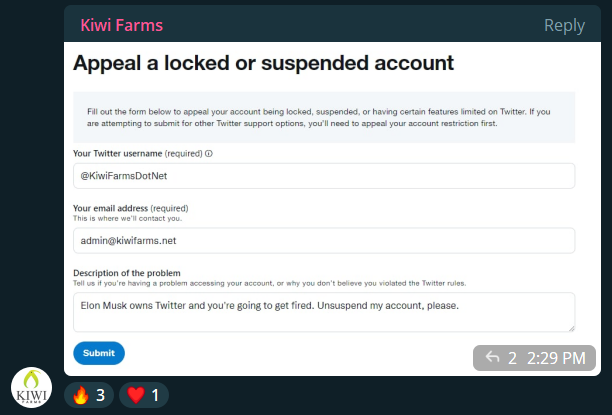Focus the email address field

324,240
